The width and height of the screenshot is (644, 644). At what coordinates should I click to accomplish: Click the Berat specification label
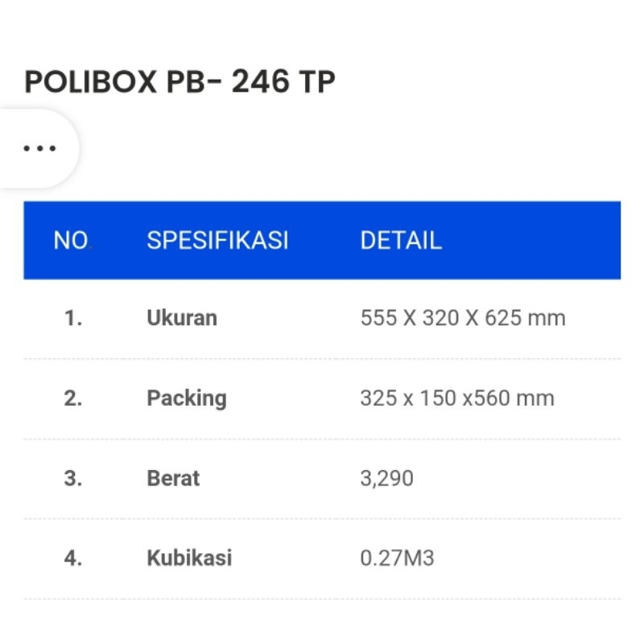click(173, 478)
